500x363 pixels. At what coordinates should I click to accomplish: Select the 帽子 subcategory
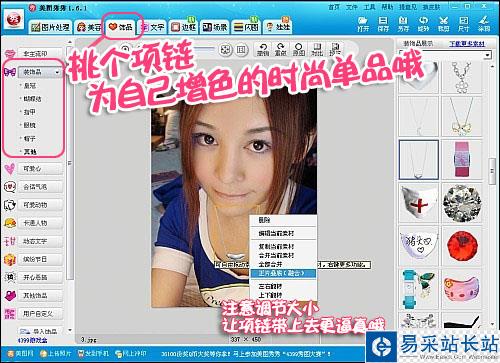click(x=30, y=139)
